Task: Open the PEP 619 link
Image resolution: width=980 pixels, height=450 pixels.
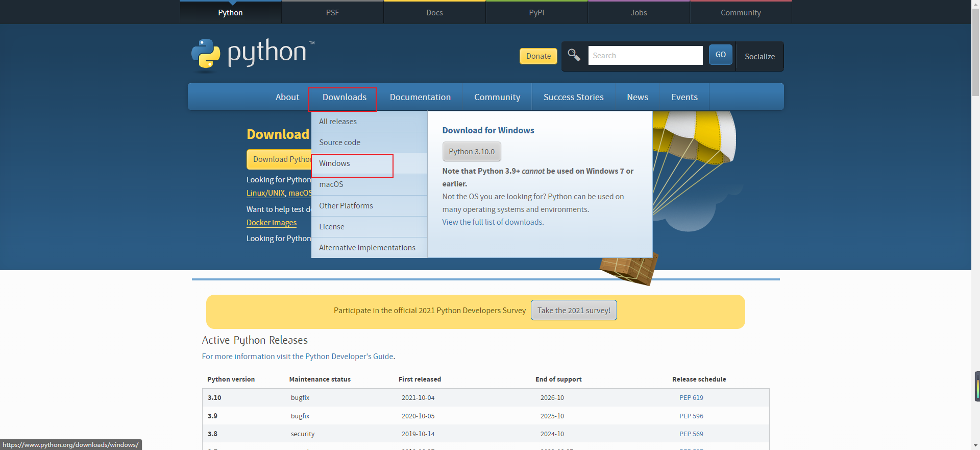Action: 691,398
